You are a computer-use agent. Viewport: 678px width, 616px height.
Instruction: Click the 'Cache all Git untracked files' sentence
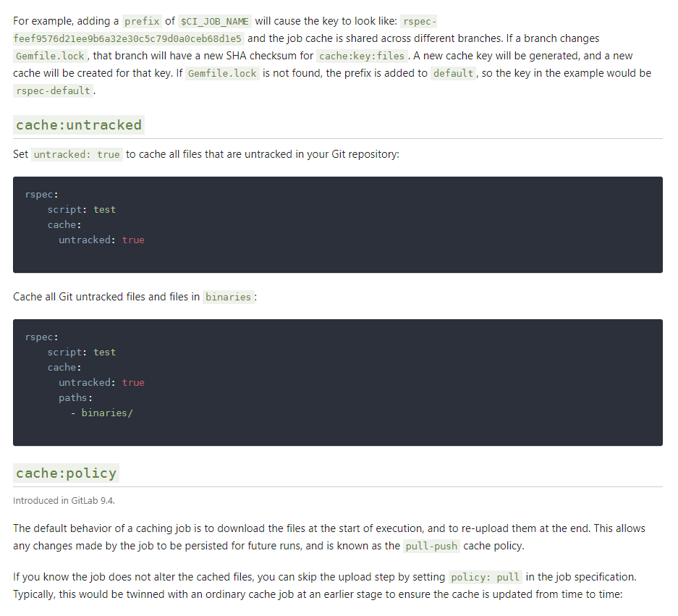click(x=135, y=297)
